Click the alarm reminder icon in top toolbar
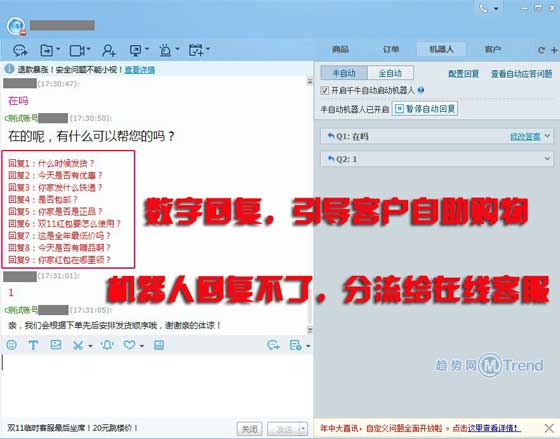Screen dimensions: 560x439 point(165,50)
